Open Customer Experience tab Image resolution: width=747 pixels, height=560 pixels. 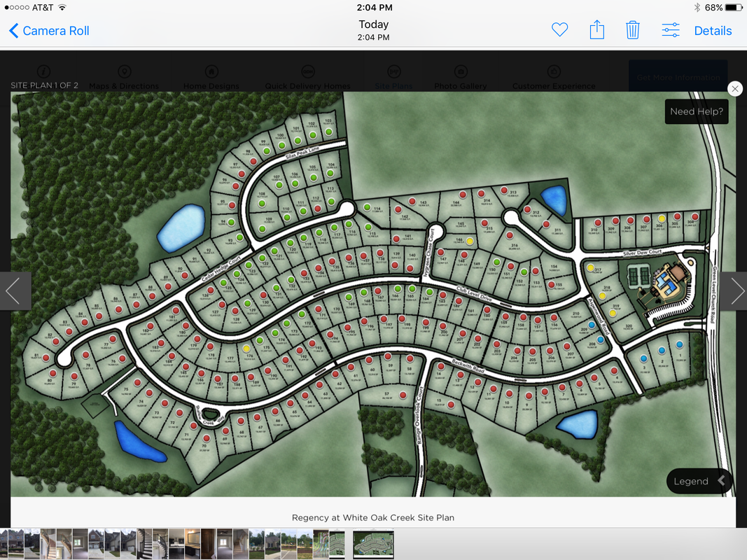coord(554,78)
